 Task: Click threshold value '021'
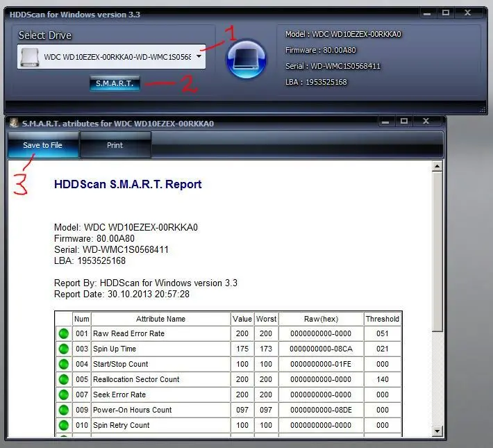pyautogui.click(x=383, y=349)
